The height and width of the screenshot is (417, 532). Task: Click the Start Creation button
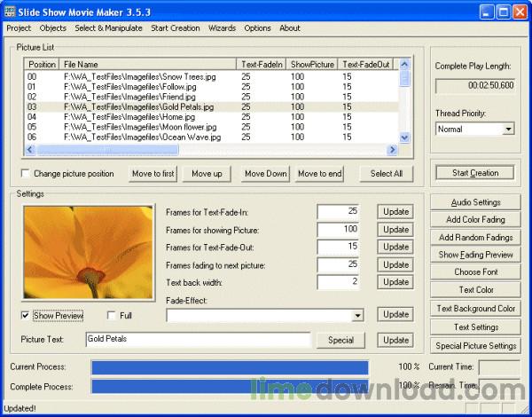tap(474, 173)
